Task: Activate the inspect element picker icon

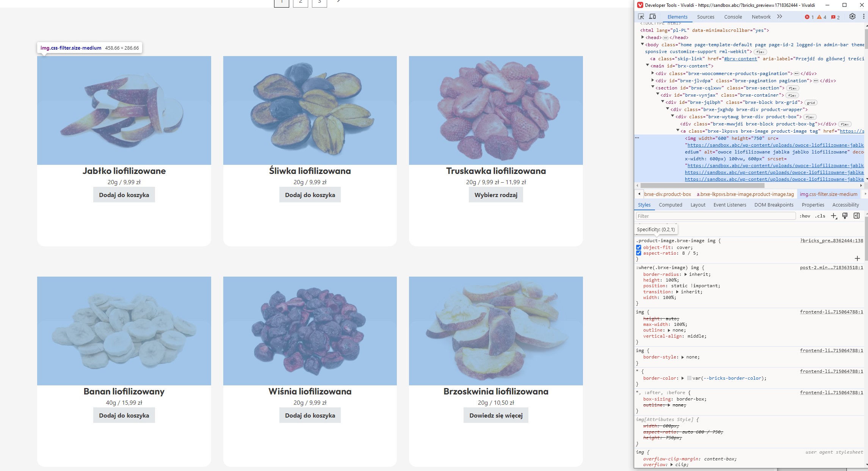Action: point(641,17)
